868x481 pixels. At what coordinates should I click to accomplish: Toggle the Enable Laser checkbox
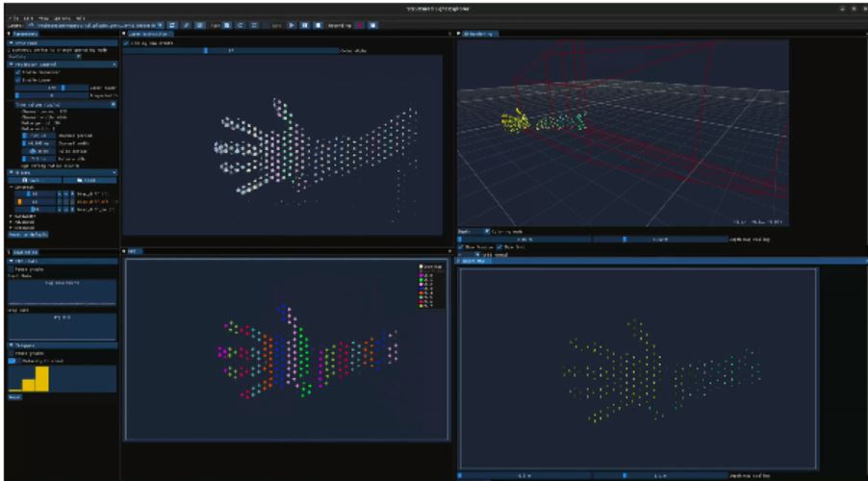click(17, 80)
